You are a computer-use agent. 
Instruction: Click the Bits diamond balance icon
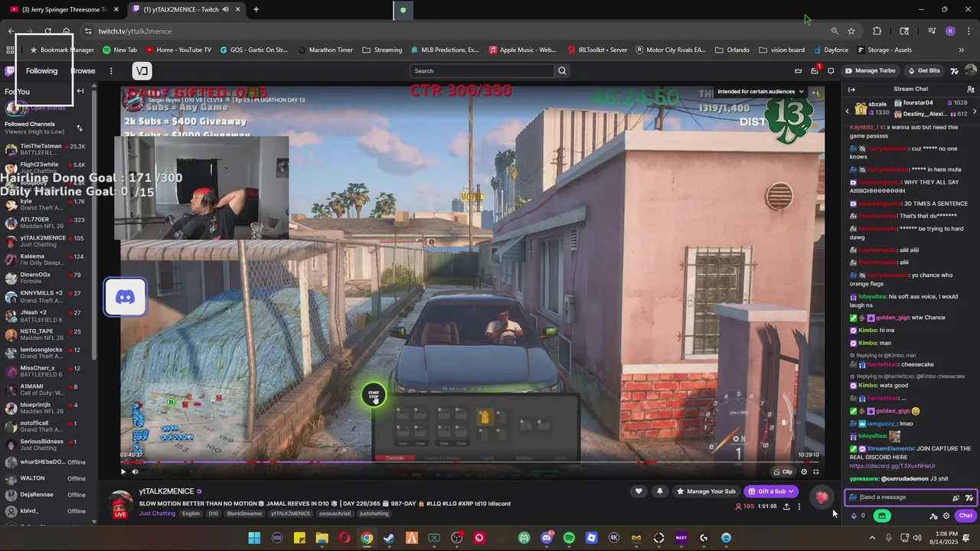[x=854, y=516]
